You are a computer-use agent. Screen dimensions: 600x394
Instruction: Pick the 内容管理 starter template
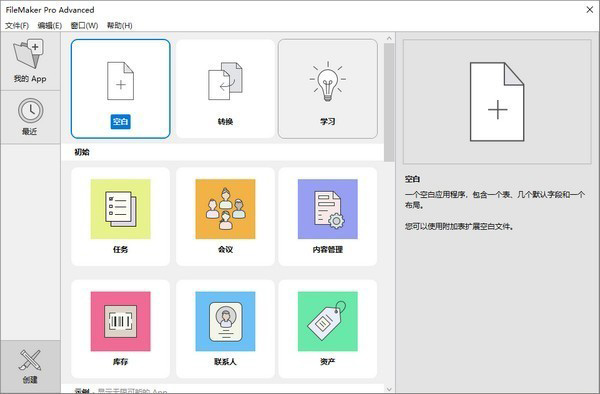[x=328, y=217]
